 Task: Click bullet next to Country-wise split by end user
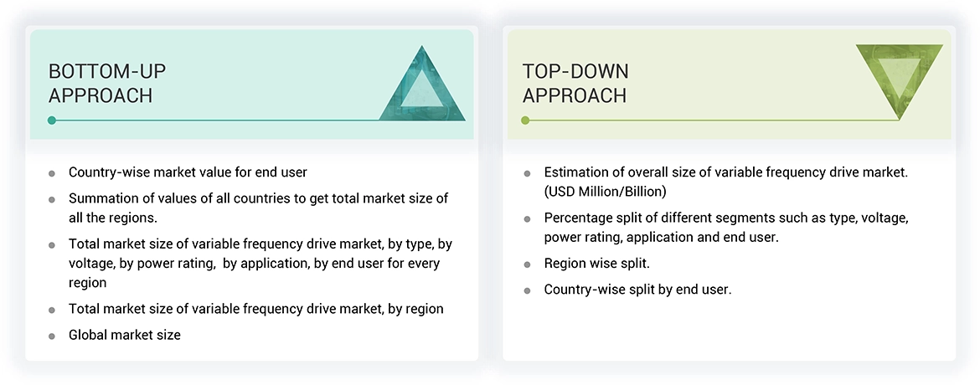pyautogui.click(x=527, y=291)
